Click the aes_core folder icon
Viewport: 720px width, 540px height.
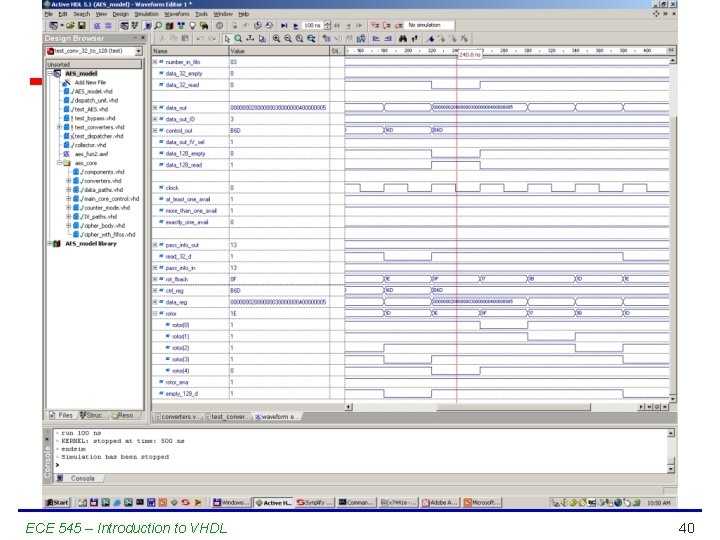[x=69, y=163]
